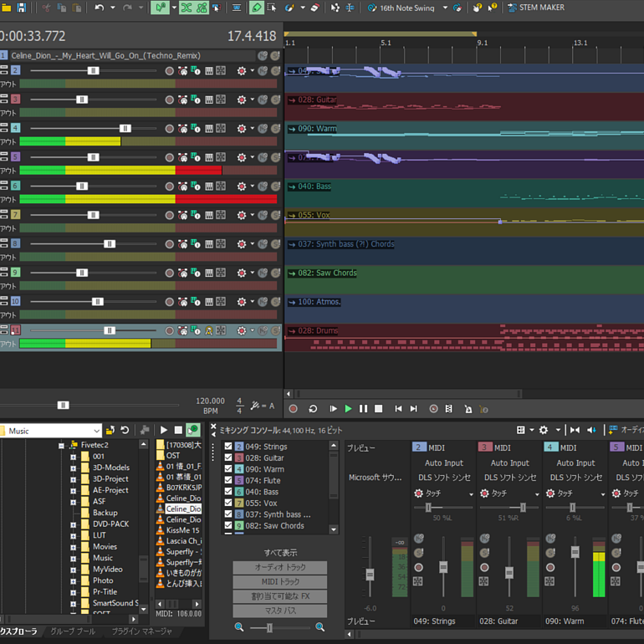Open the mixing console settings gear
Image resolution: width=644 pixels, height=644 pixels.
pos(544,430)
